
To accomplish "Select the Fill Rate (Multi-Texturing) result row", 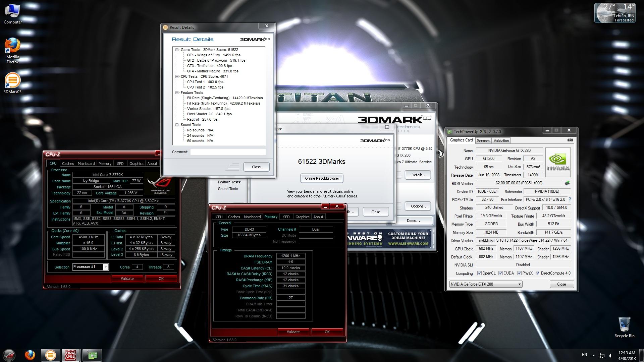I will 223,103.
